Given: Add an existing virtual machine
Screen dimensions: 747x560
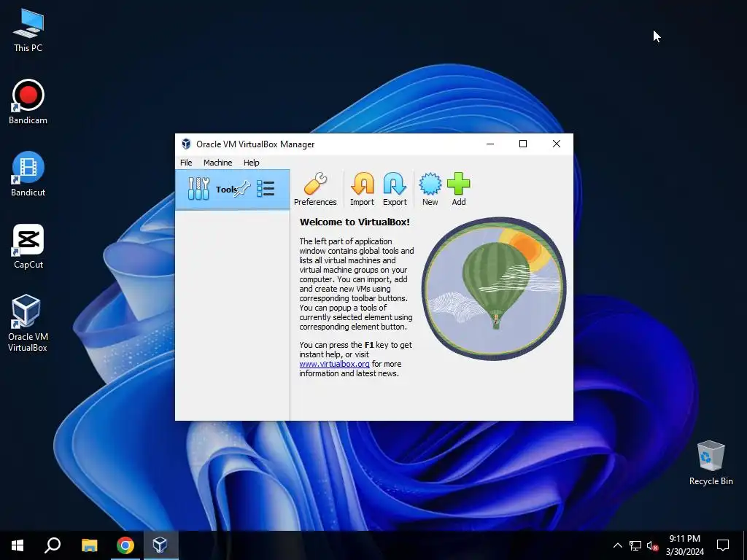Looking at the screenshot, I should pos(458,189).
